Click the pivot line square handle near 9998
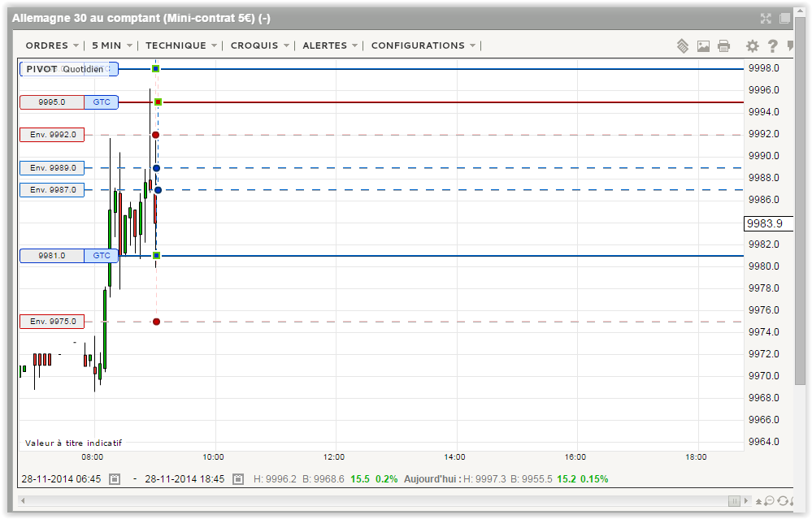812x519 pixels. 155,69
